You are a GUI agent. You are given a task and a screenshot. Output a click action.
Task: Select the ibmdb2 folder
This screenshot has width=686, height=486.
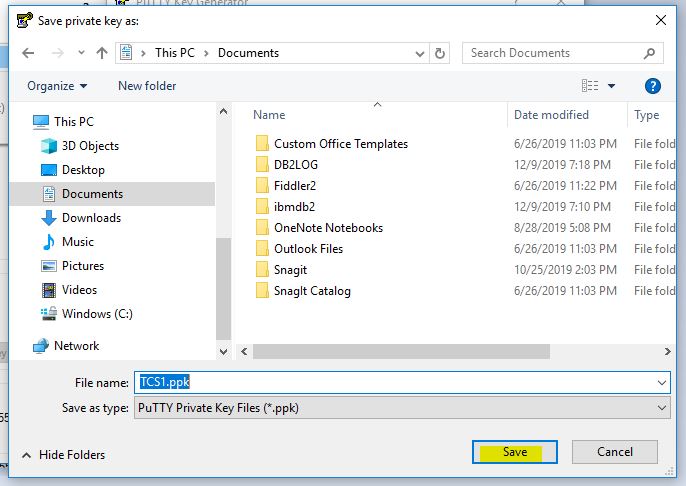294,207
